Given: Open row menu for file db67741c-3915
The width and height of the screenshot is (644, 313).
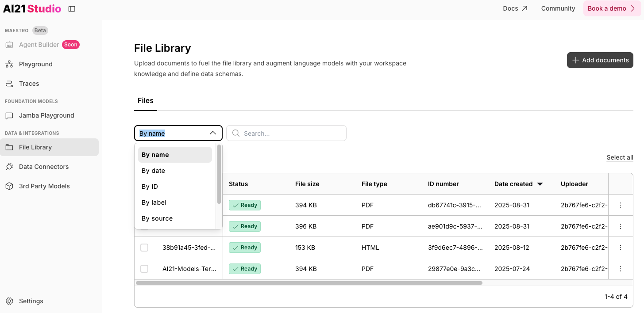Looking at the screenshot, I should point(621,205).
